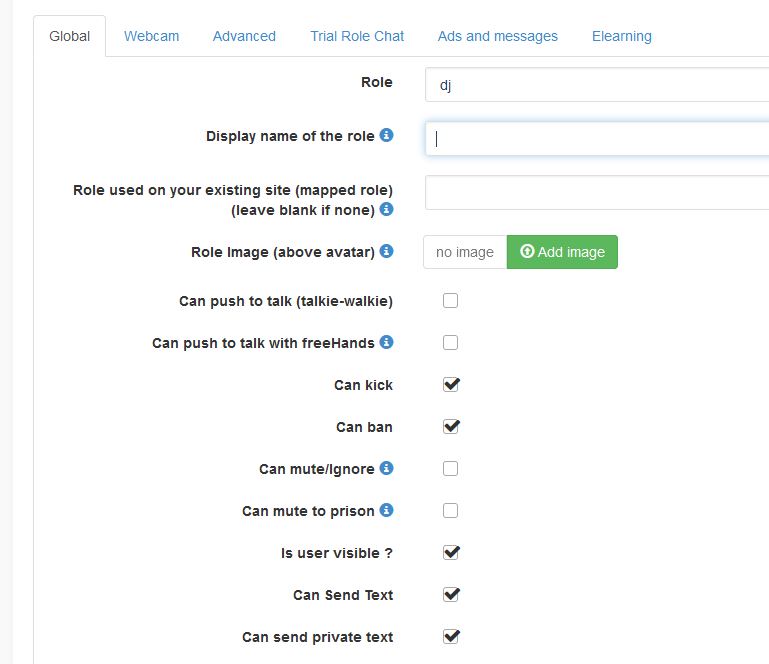
Task: Go to Trial Role Chat tab
Action: point(357,36)
